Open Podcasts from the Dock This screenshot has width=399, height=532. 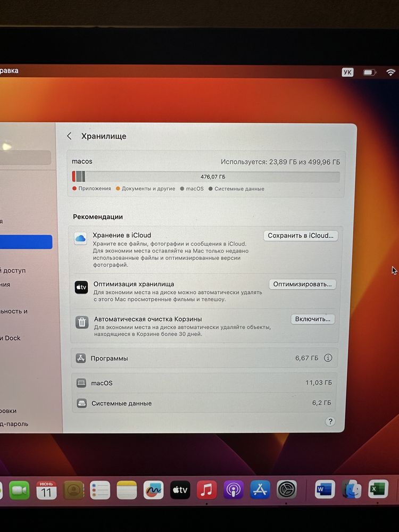[x=234, y=489]
